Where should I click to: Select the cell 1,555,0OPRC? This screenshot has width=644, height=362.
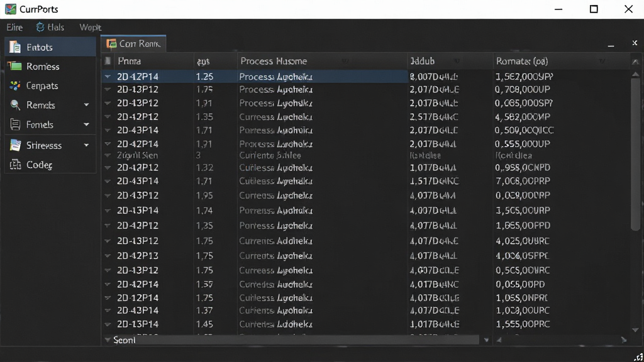point(523,324)
